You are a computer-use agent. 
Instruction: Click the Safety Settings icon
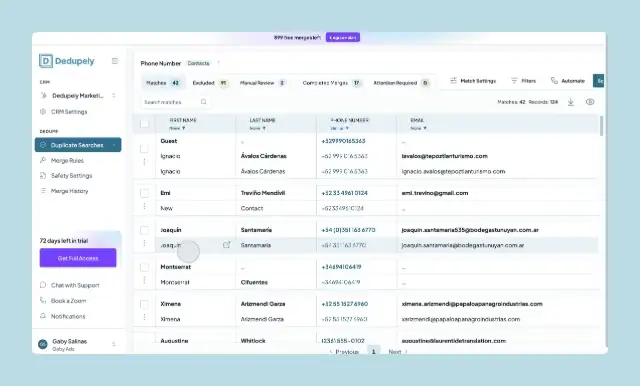coord(43,175)
